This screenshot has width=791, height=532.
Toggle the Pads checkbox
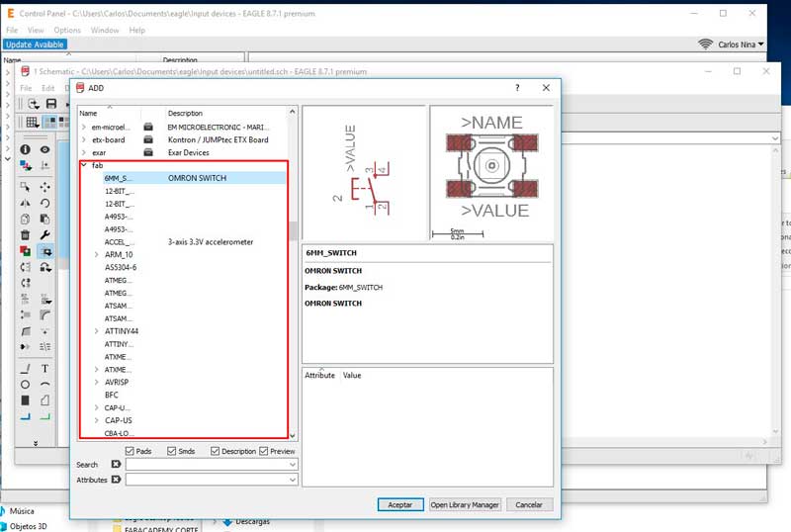130,451
